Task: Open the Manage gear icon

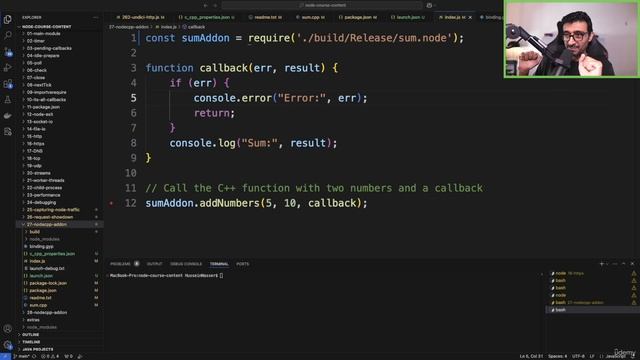Action: [8, 345]
